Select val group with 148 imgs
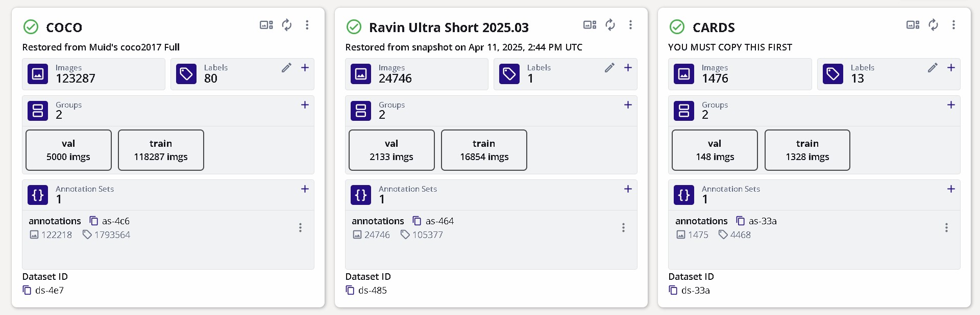Viewport: 980px width, 315px height. pos(715,150)
